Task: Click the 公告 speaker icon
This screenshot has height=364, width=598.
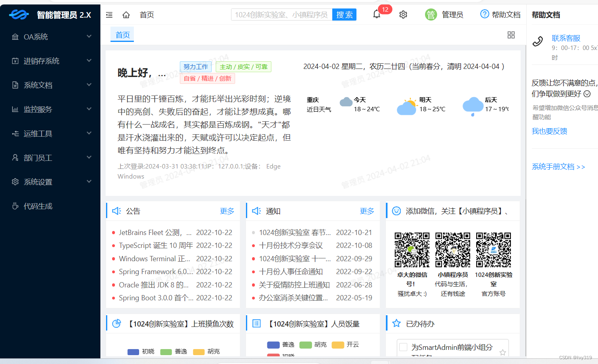Action: tap(117, 211)
